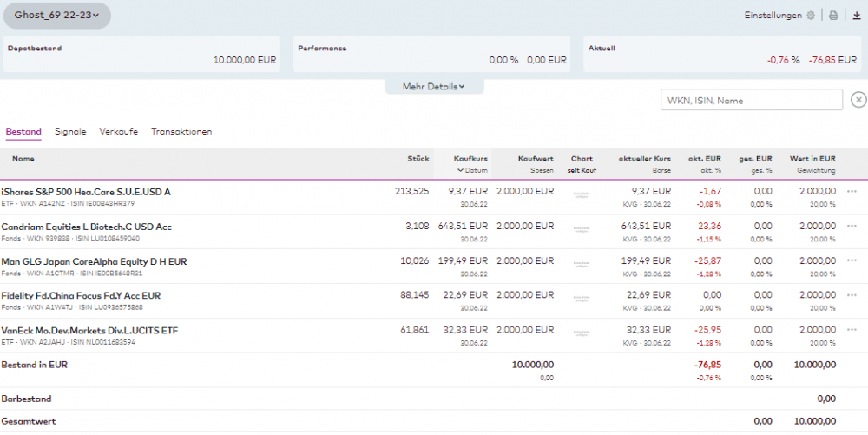Click the akt. EUR column header
The height and width of the screenshot is (435, 868).
tap(705, 159)
